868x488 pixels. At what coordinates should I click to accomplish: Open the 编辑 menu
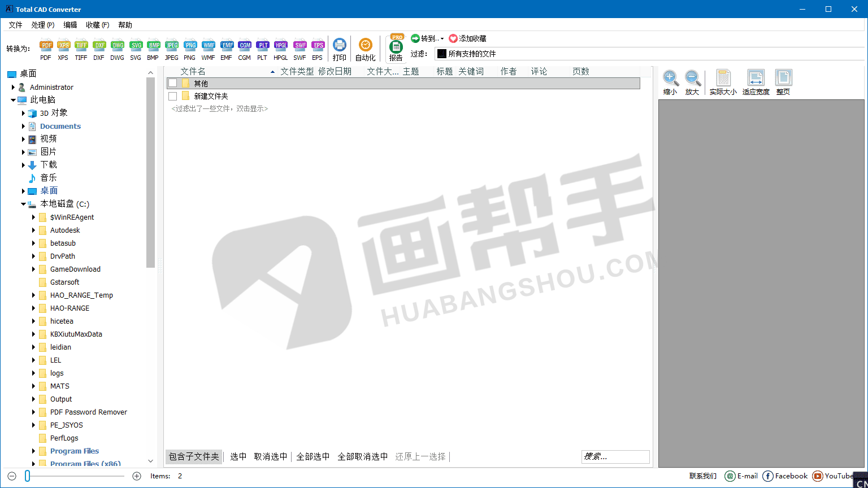click(x=70, y=25)
